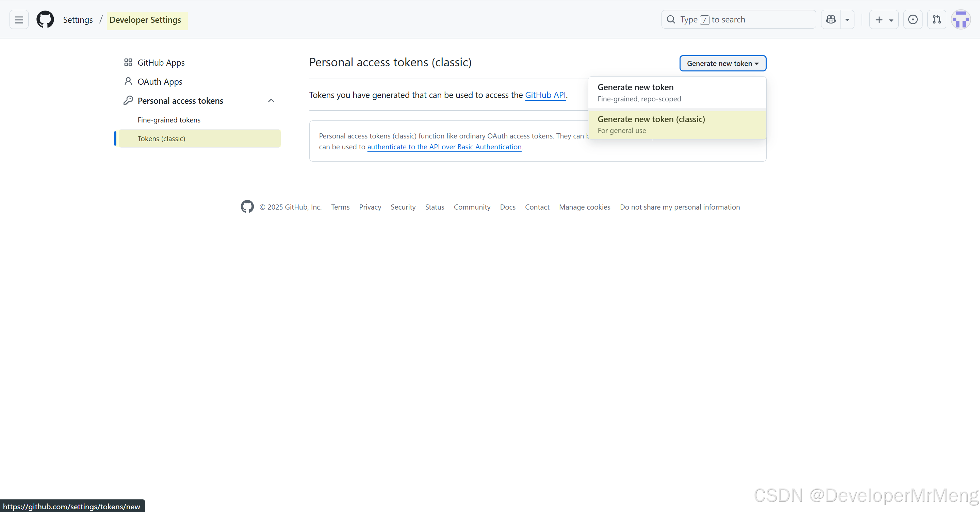Screen dimensions: 980x512
Task: Select Fine-grained tokens sidebar item
Action: [169, 120]
